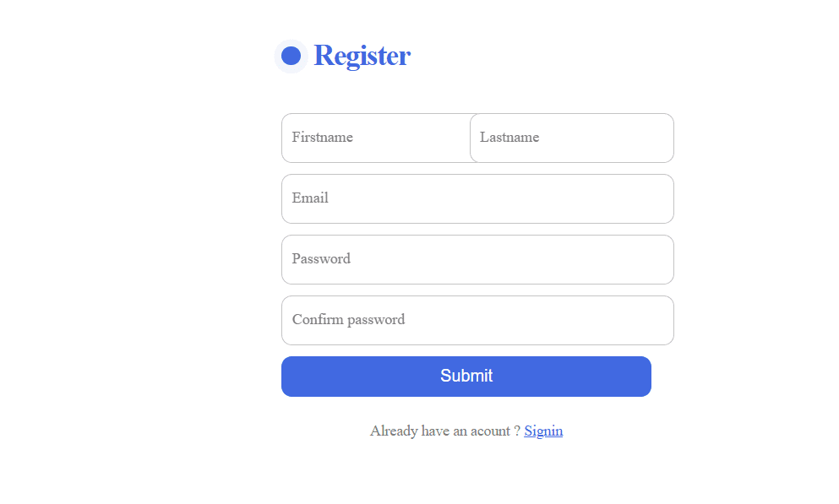The width and height of the screenshot is (839, 504).
Task: Click the Firstname placeholder text
Action: coord(323,138)
